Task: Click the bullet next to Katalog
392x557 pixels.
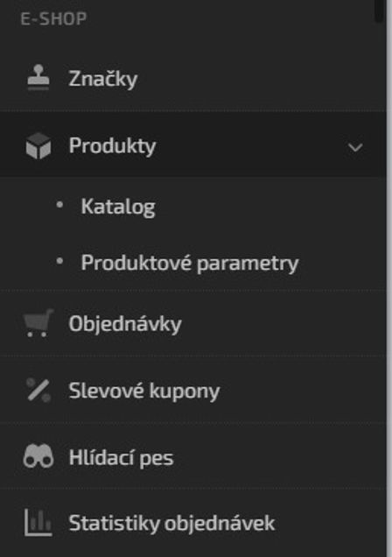Action: tap(59, 205)
